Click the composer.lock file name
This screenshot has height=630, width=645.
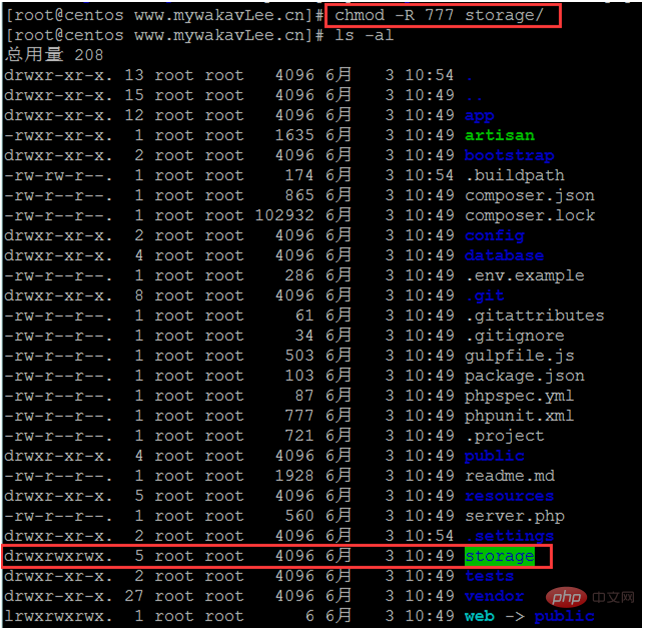[529, 215]
